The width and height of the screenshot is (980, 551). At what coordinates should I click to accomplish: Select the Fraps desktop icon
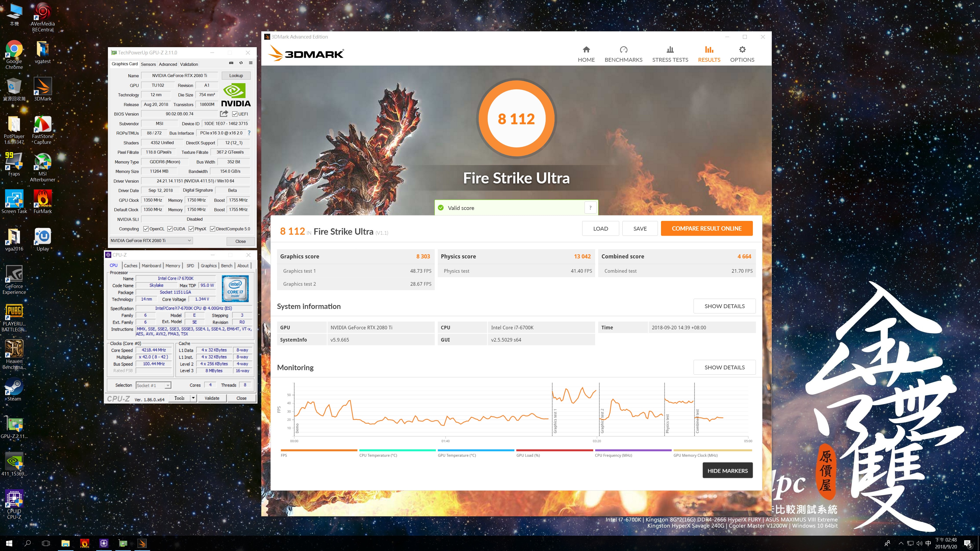14,164
